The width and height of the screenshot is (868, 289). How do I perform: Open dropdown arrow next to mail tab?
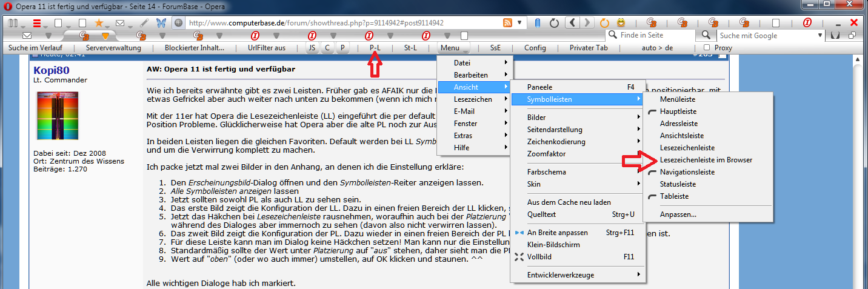(x=48, y=36)
